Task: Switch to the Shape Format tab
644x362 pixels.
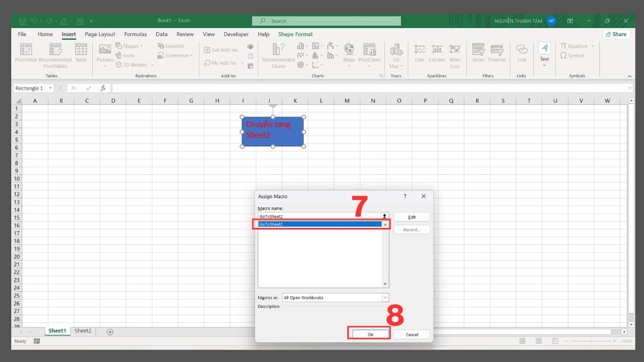Action: click(295, 34)
